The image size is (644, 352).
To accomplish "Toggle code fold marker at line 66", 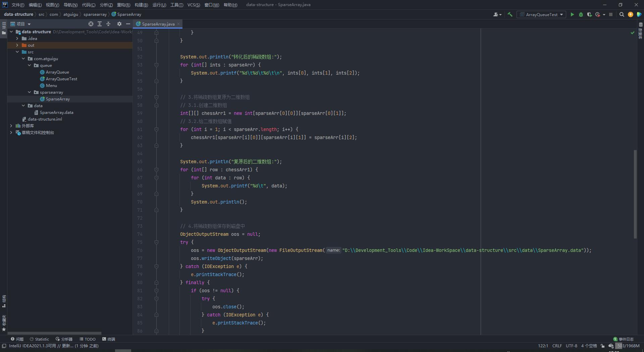I will 156,170.
